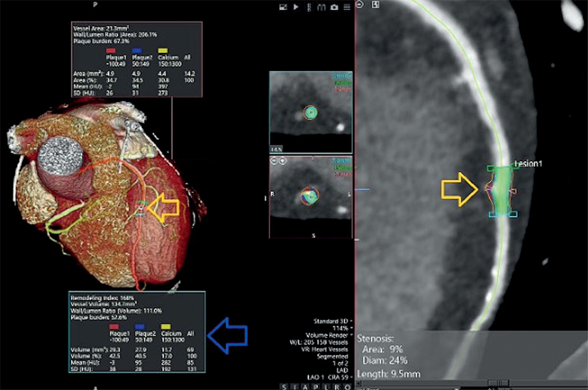Click the red Plaque1 color swatch in lower table
The height and width of the screenshot is (390, 588).
tap(114, 327)
